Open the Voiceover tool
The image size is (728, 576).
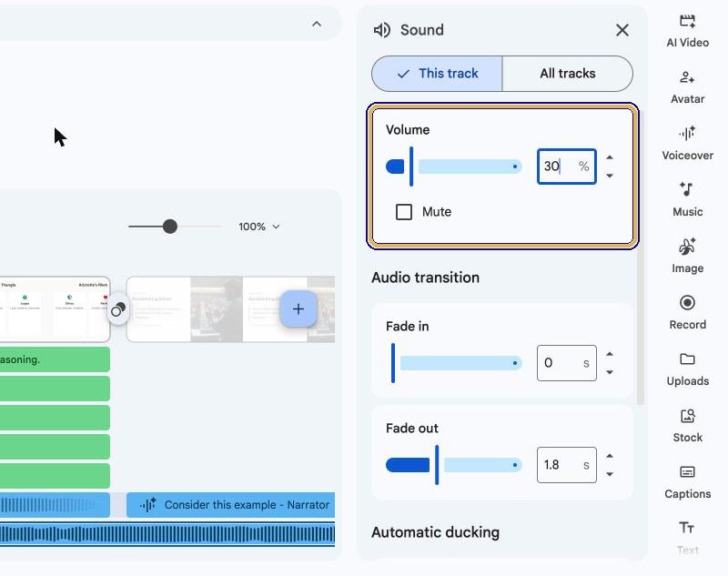(x=687, y=144)
